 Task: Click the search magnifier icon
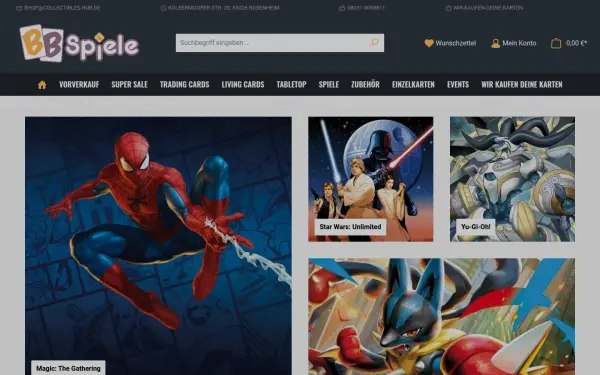(x=374, y=42)
